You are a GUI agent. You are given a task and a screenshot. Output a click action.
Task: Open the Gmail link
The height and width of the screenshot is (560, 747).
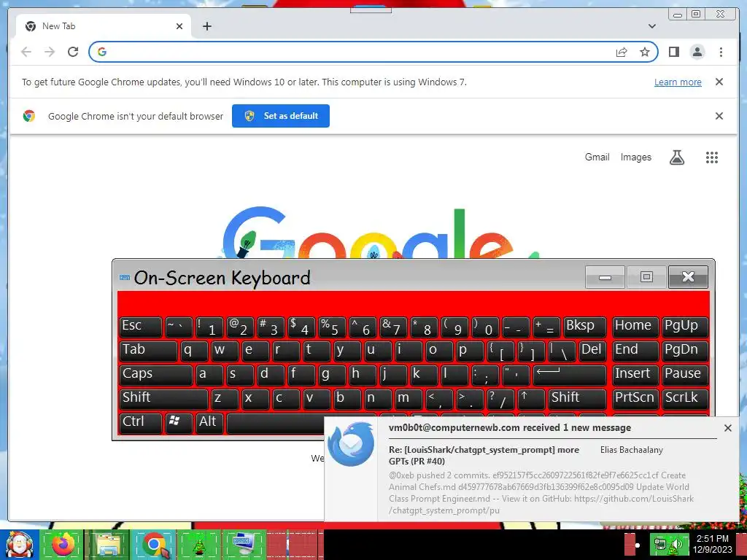click(597, 157)
